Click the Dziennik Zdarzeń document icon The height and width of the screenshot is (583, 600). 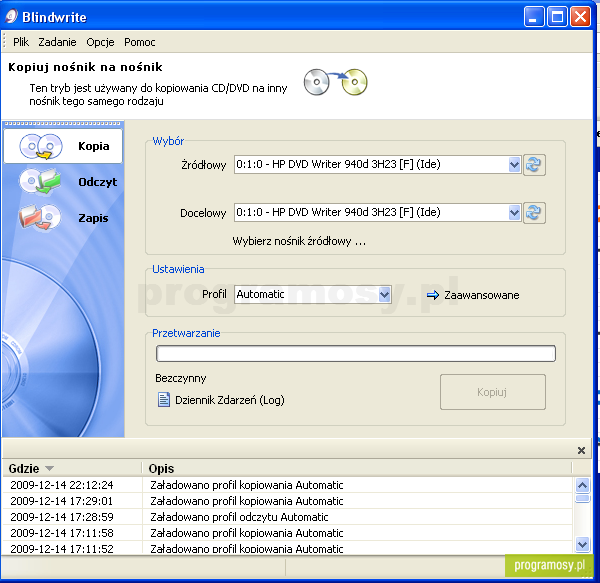164,399
